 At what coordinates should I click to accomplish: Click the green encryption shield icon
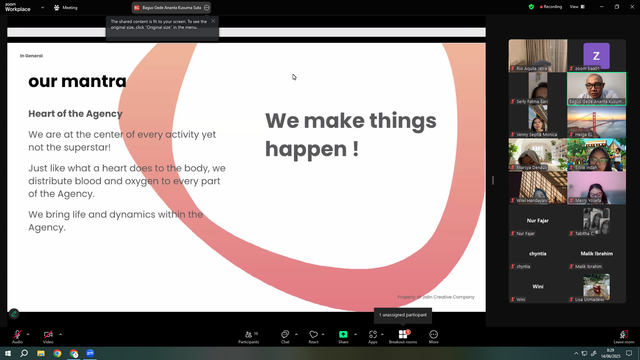[x=531, y=7]
